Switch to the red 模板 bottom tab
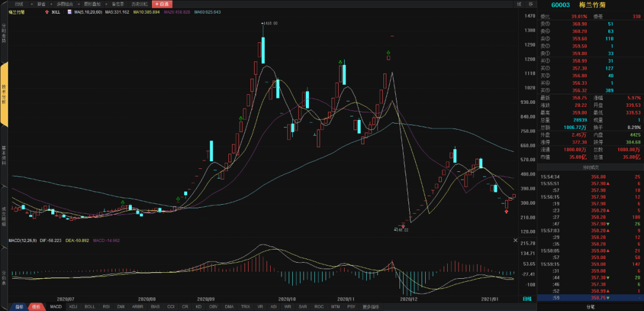644x311 pixels. (35, 307)
